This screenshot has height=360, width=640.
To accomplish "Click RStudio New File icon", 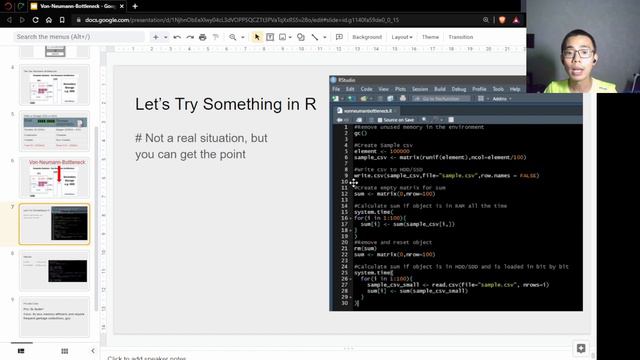I will [x=336, y=99].
